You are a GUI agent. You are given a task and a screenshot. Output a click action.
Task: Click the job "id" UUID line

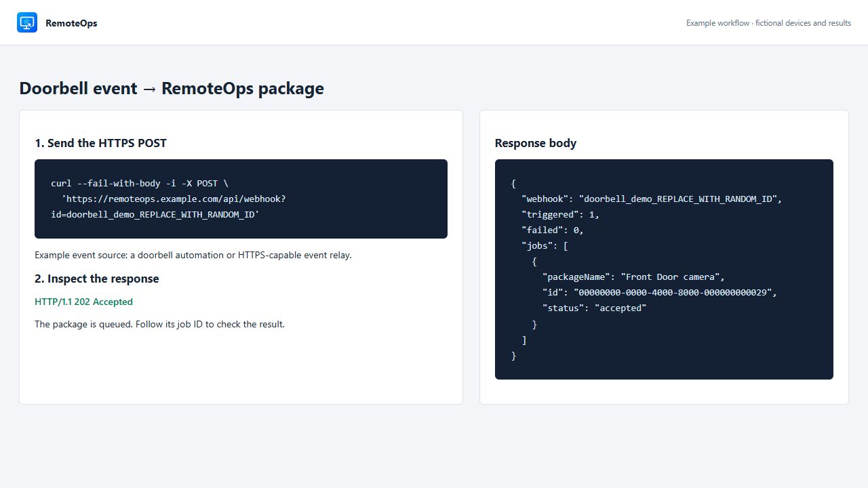click(x=660, y=292)
